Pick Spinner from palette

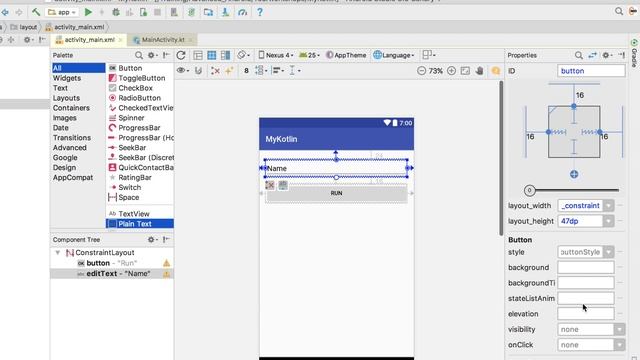[x=131, y=118]
